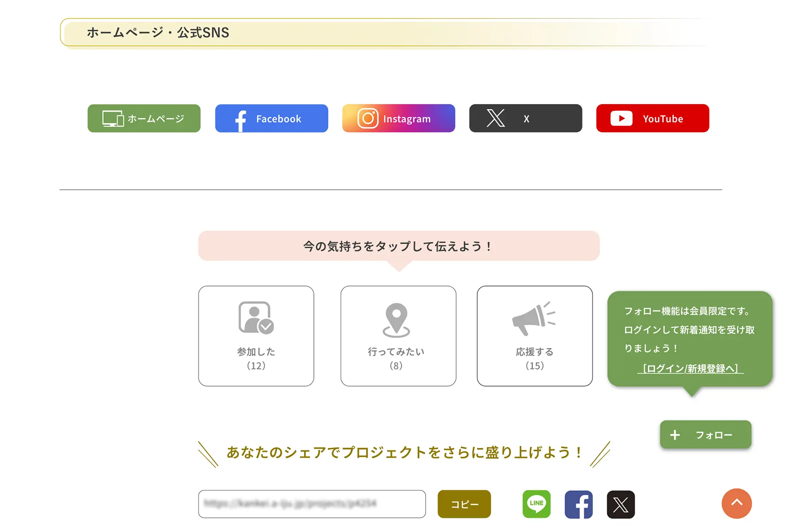Click the plus フォロー button
The width and height of the screenshot is (798, 532).
(x=706, y=434)
